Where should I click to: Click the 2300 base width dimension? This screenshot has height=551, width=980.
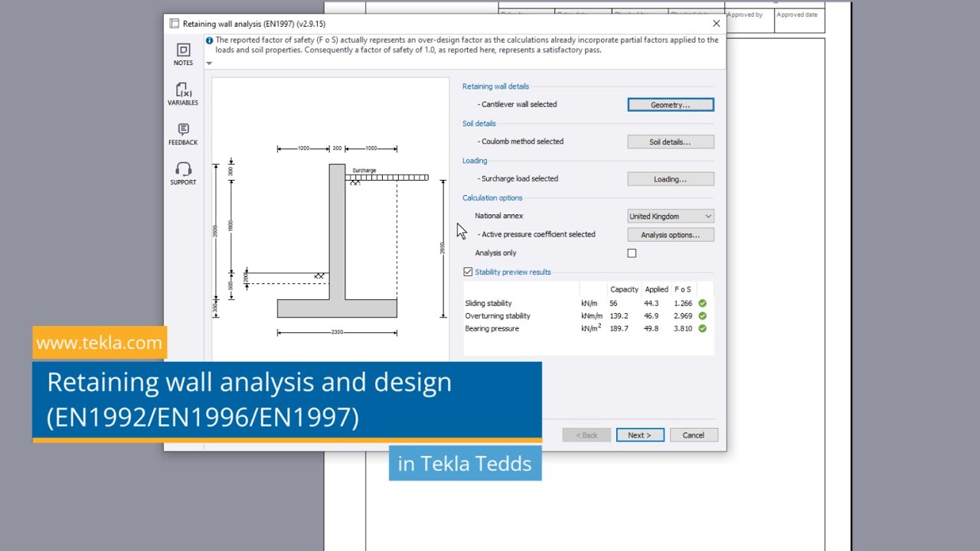click(337, 332)
